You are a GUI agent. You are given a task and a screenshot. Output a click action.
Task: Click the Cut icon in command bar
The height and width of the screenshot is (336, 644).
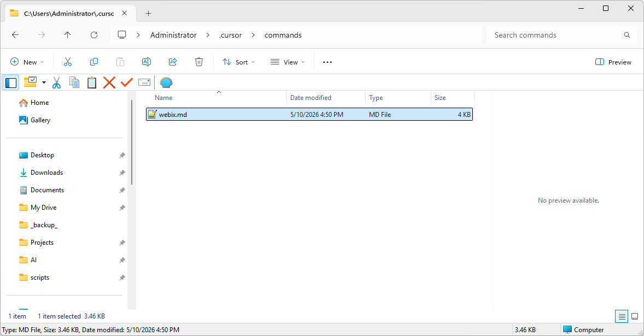(x=68, y=62)
